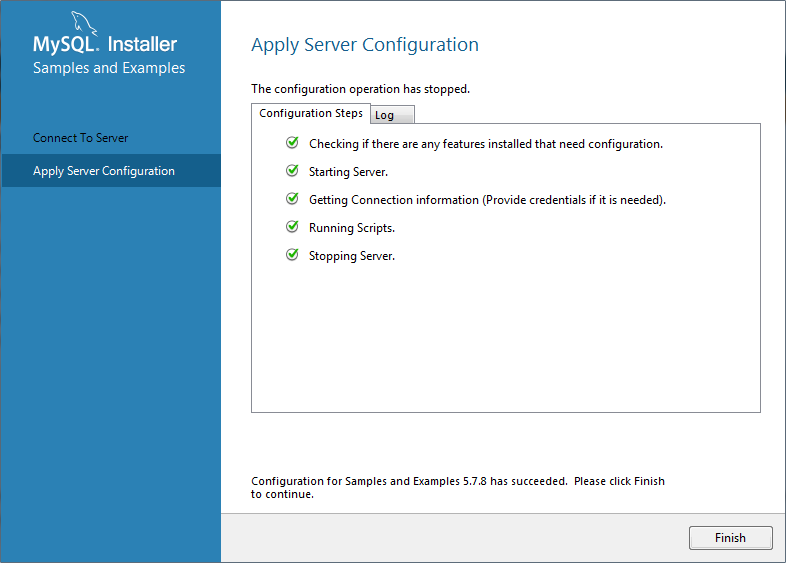Click the MySQL dolphin logo
The width and height of the screenshot is (786, 563).
pos(84,23)
